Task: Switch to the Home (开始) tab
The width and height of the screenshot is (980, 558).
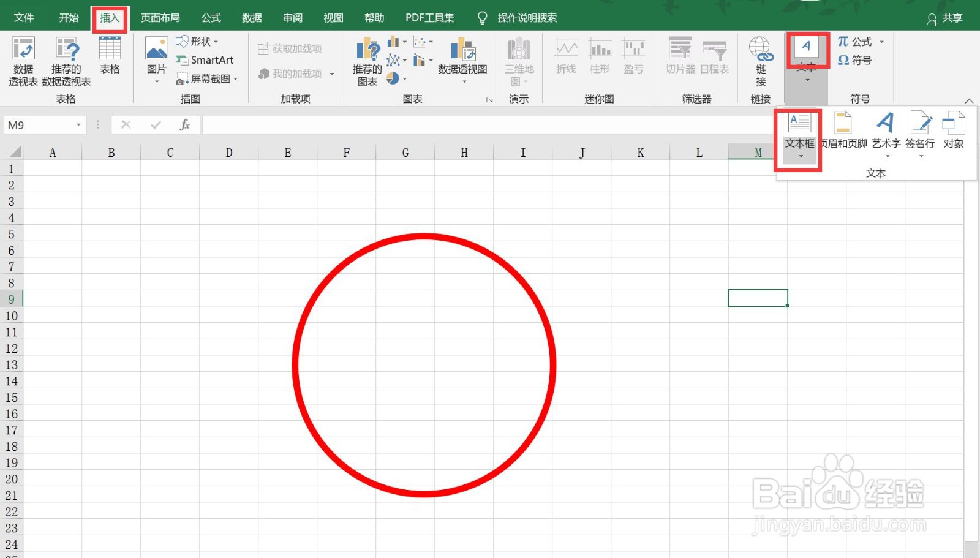Action: 69,18
